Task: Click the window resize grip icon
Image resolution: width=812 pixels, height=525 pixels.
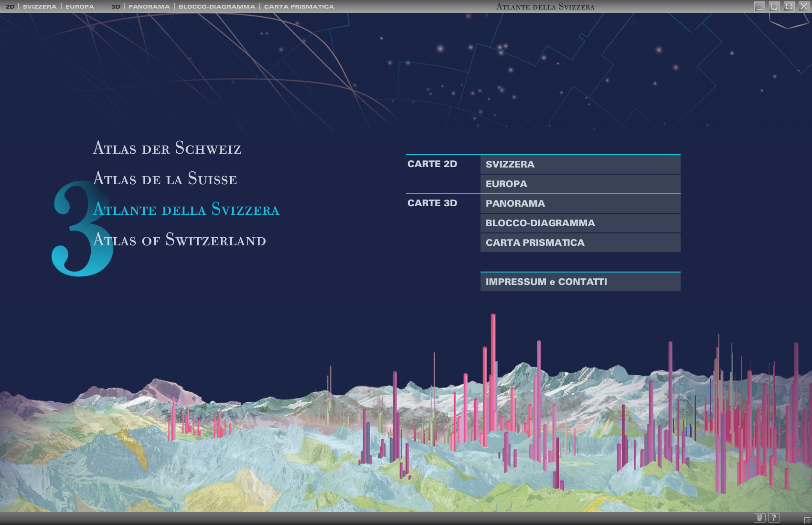Action: click(807, 520)
